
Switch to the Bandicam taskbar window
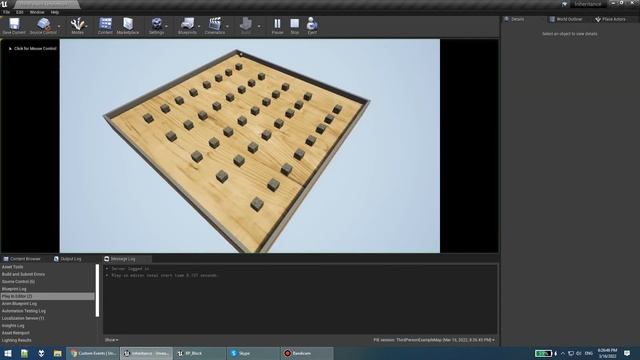click(307, 353)
